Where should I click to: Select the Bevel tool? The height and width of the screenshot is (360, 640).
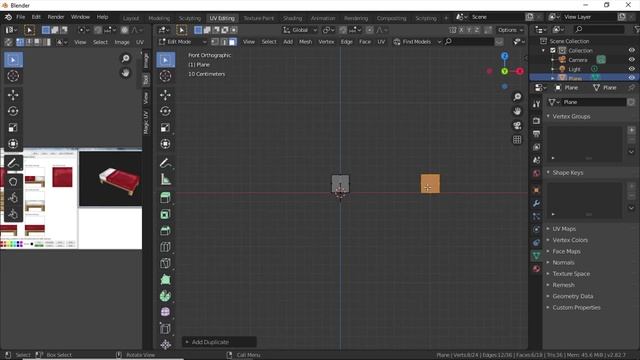[x=165, y=231]
